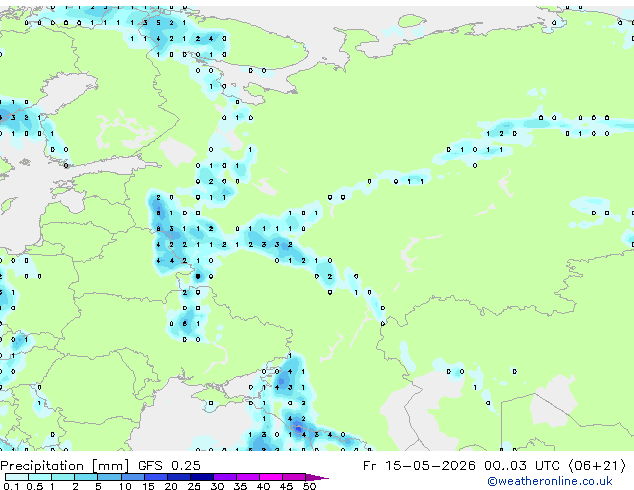
Task: Click the legend value "0.5"
Action: click(35, 486)
